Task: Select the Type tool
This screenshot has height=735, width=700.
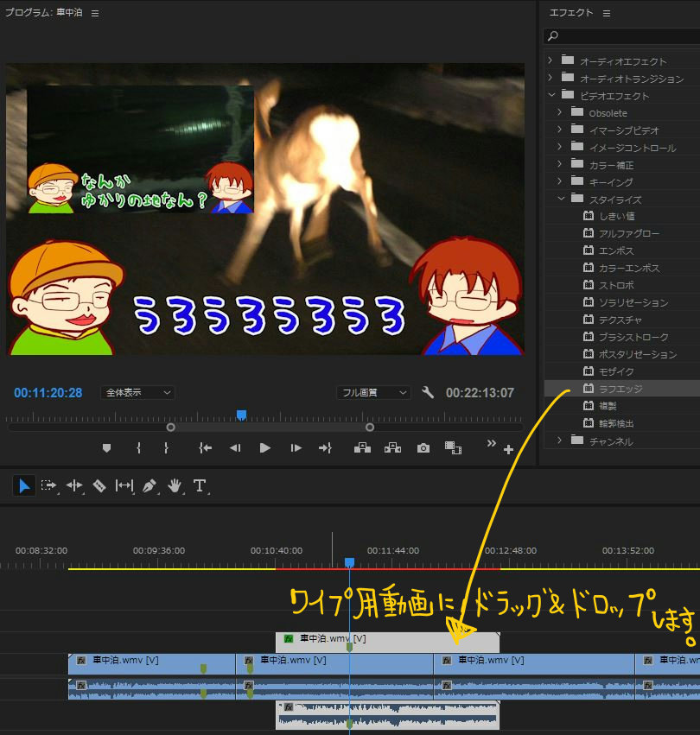Action: tap(200, 485)
